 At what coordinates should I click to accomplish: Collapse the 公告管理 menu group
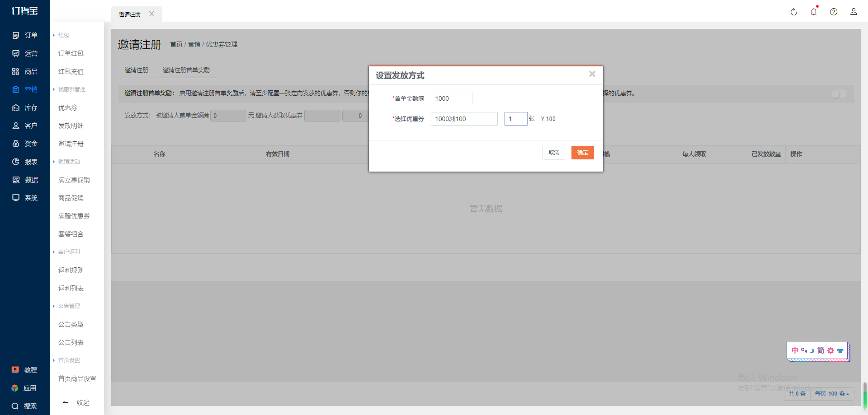[x=66, y=306]
